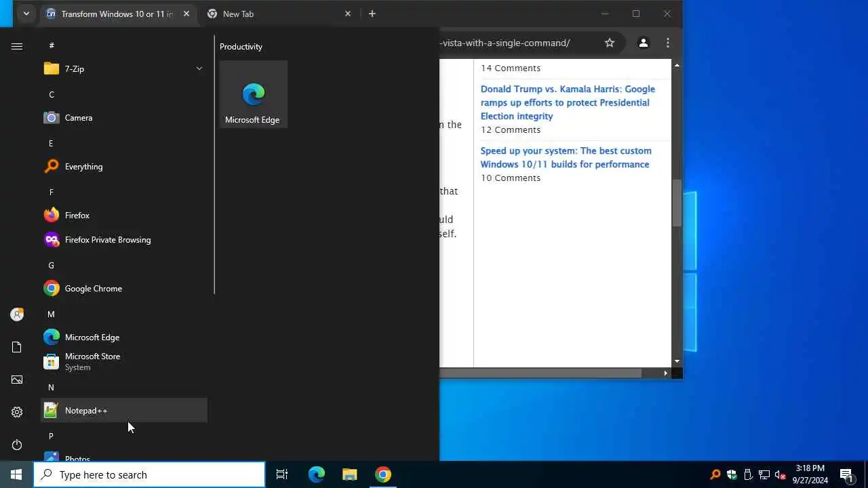Open Pictures from the Start sidebar
Viewport: 868px width, 488px height.
coord(17,380)
